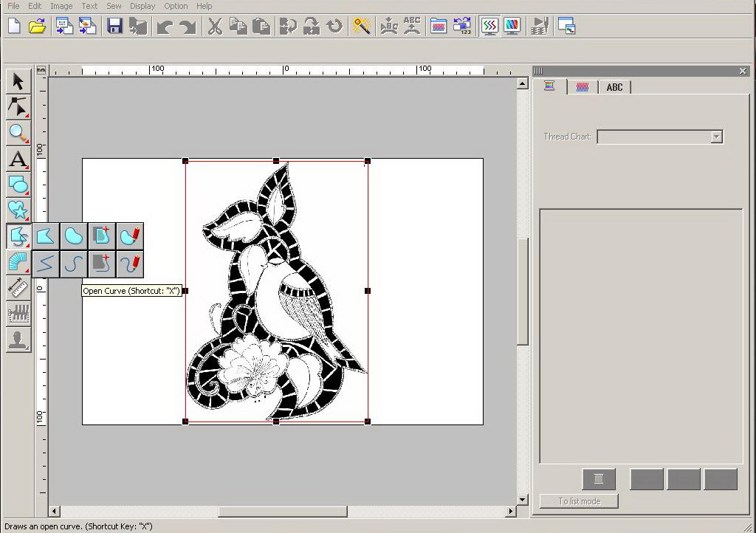
Task: Open the magic wand wizard tool
Action: (362, 27)
